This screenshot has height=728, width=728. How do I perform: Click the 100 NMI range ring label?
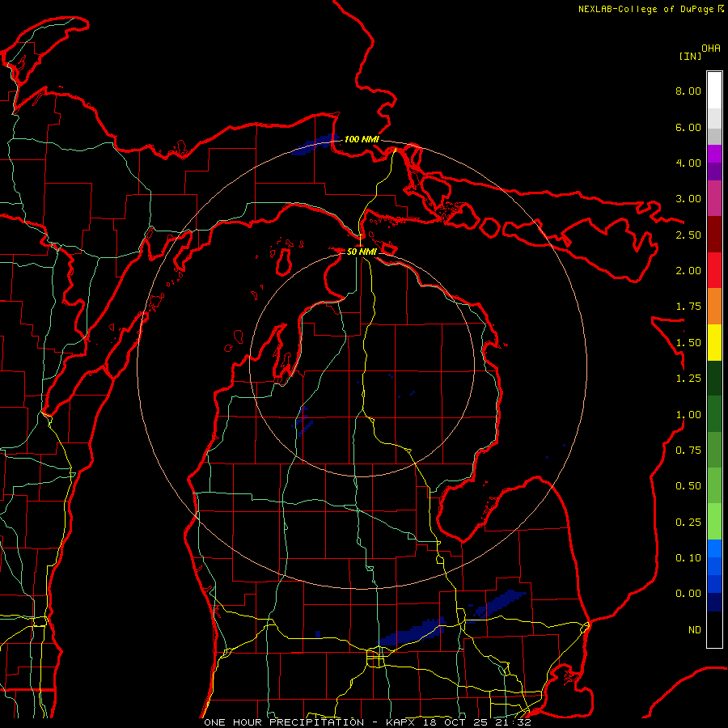coord(362,139)
